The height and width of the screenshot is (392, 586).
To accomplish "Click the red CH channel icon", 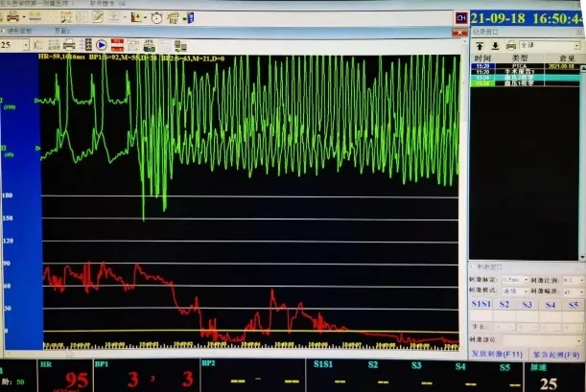I will (461, 18).
